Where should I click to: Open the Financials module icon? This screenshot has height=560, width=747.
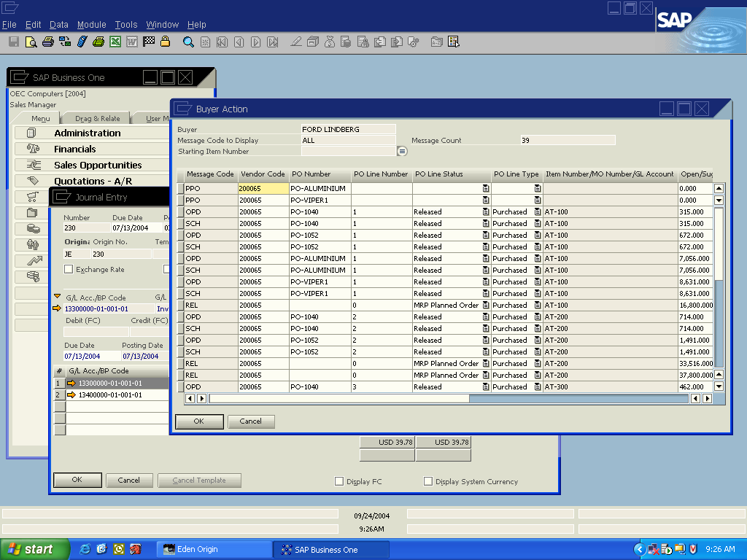point(32,149)
